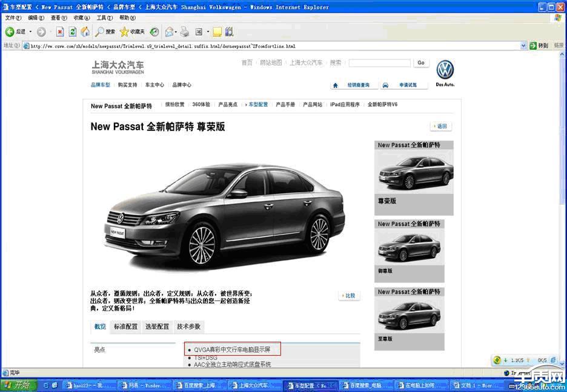The image size is (567, 392).
Task: Select the 至尊版 Passat thumbnail
Action: click(409, 319)
